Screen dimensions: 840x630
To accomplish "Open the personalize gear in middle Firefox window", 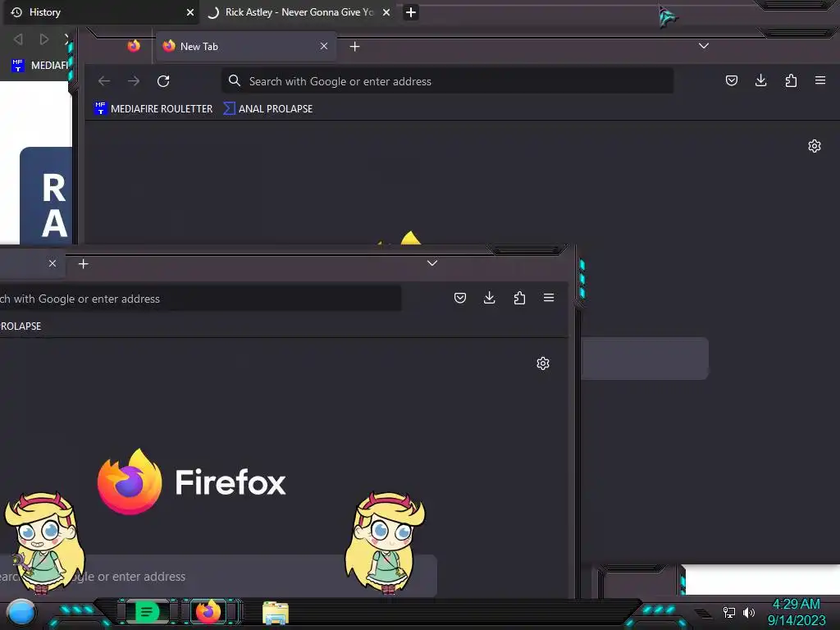I will point(815,146).
